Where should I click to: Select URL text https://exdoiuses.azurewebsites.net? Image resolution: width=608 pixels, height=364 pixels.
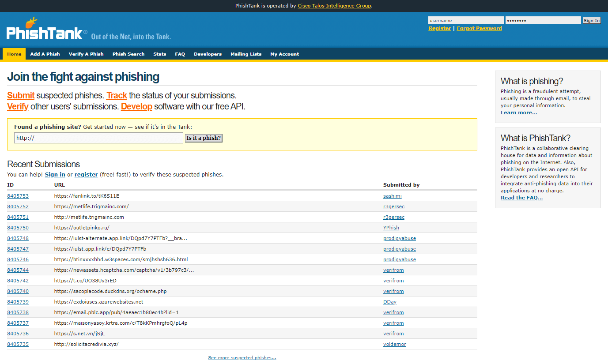99,302
